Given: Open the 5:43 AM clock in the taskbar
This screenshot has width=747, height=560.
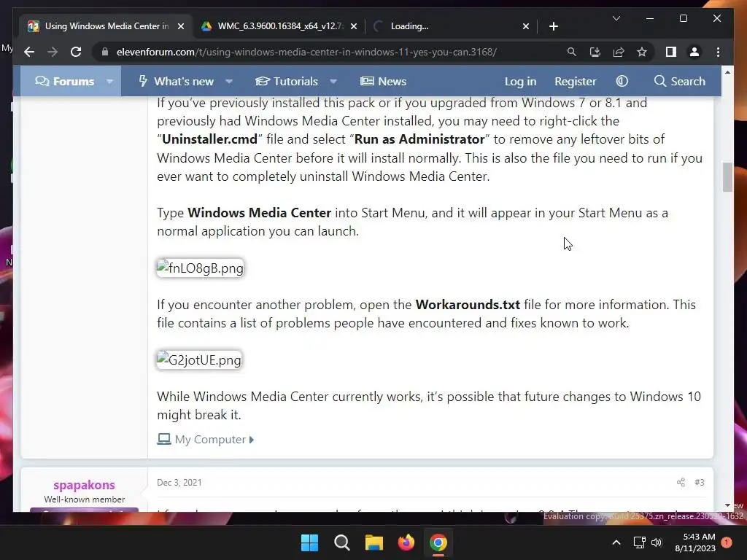Looking at the screenshot, I should 695,542.
